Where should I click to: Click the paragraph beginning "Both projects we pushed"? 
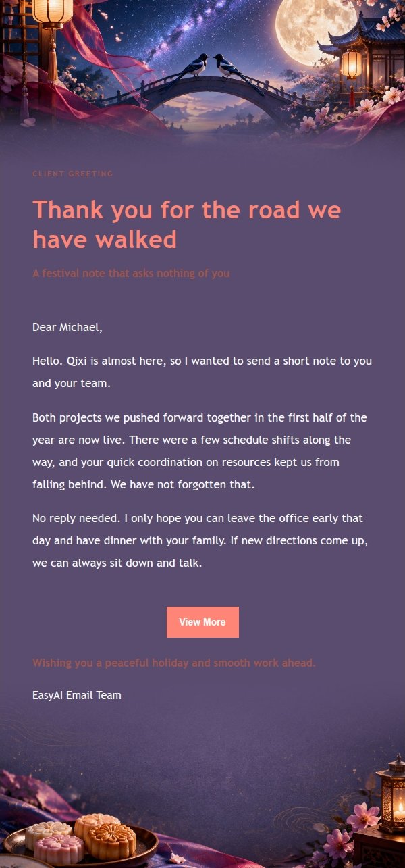point(200,451)
